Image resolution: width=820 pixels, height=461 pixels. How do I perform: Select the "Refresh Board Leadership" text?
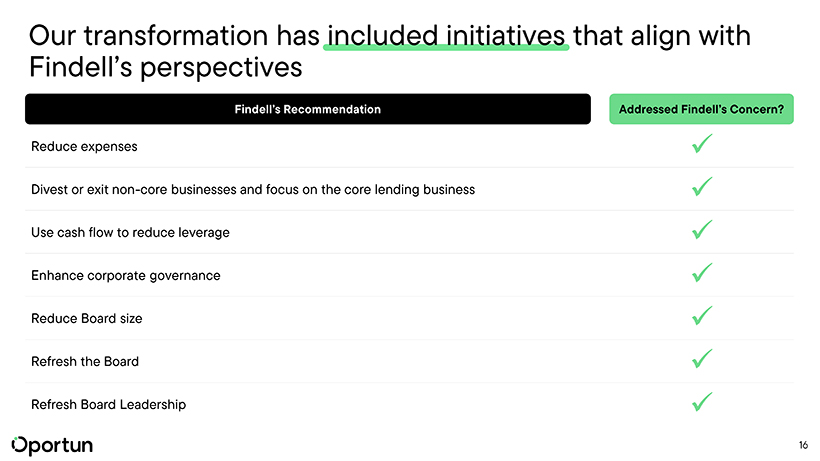108,404
